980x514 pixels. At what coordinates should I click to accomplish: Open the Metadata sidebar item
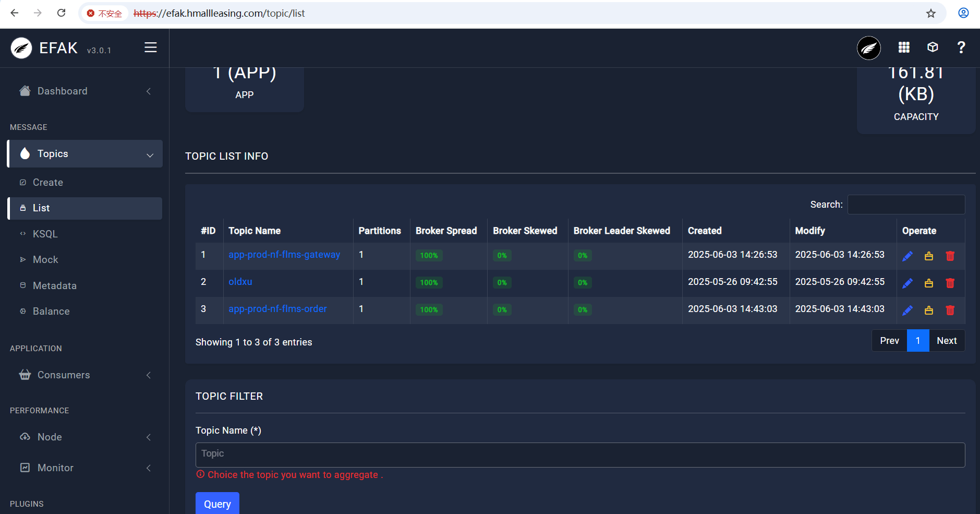click(x=55, y=286)
